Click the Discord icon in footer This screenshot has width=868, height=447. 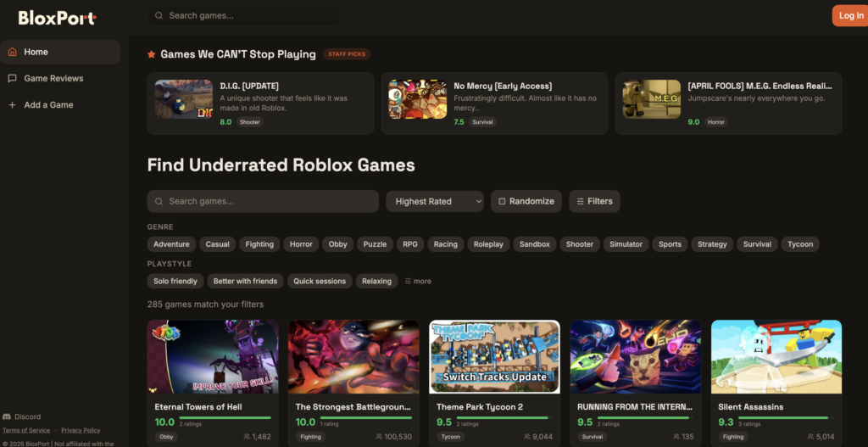[x=7, y=416]
